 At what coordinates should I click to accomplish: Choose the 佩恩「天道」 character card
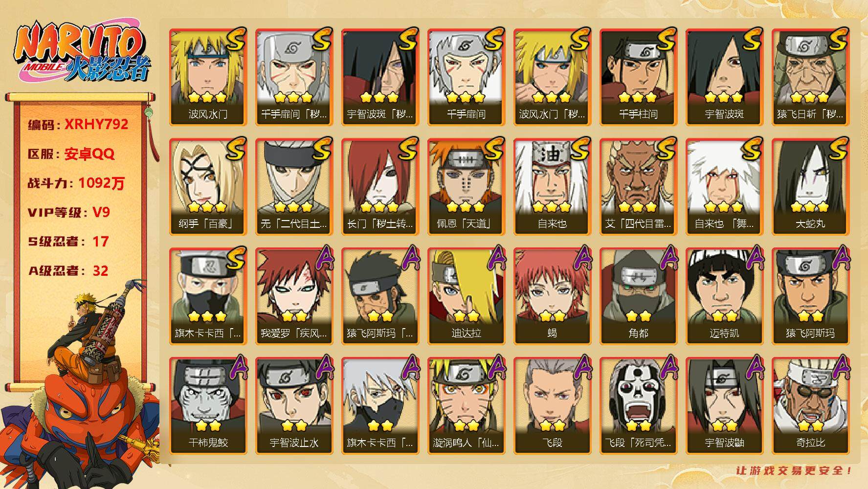click(466, 186)
